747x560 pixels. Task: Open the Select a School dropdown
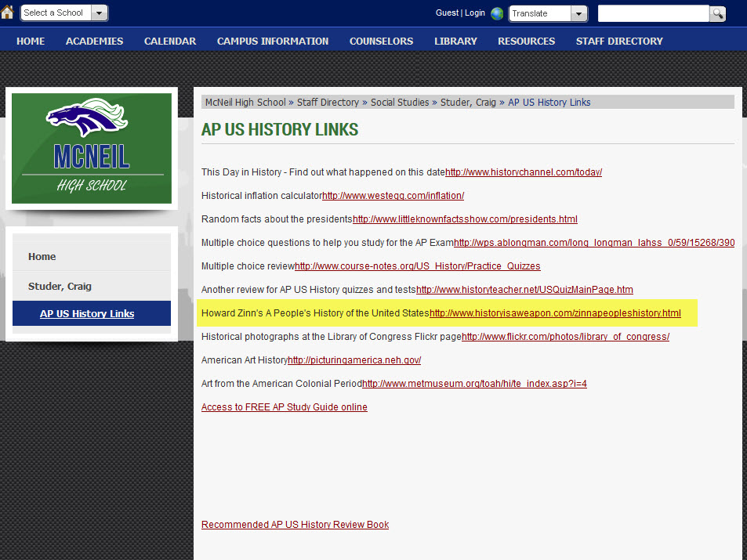[64, 13]
